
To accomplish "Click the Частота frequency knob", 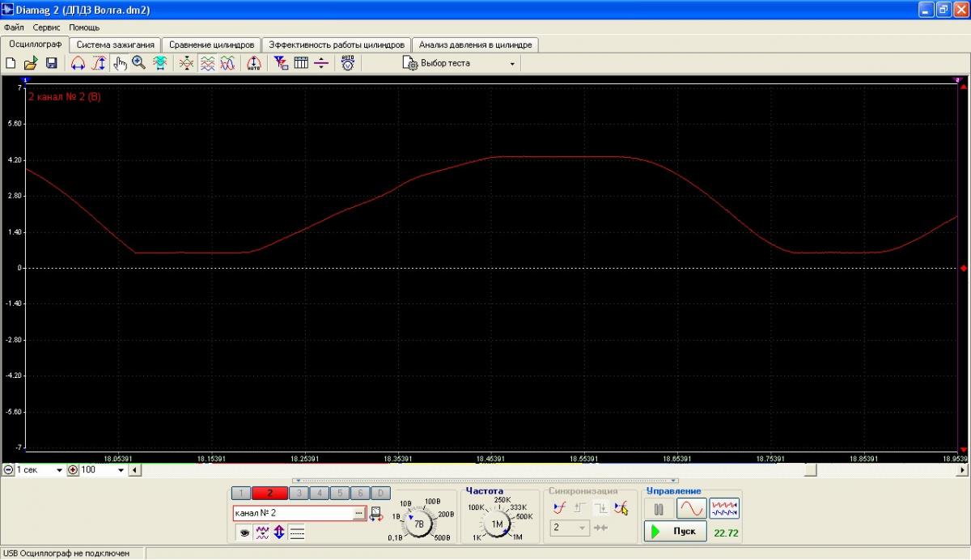I will [x=498, y=524].
